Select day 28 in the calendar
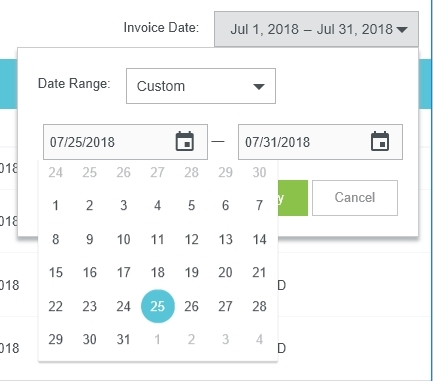Image resolution: width=433 pixels, height=381 pixels. point(259,306)
